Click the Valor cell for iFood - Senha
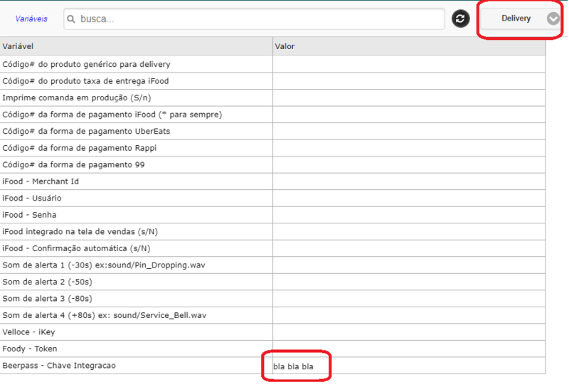The image size is (569, 392). pyautogui.click(x=409, y=215)
